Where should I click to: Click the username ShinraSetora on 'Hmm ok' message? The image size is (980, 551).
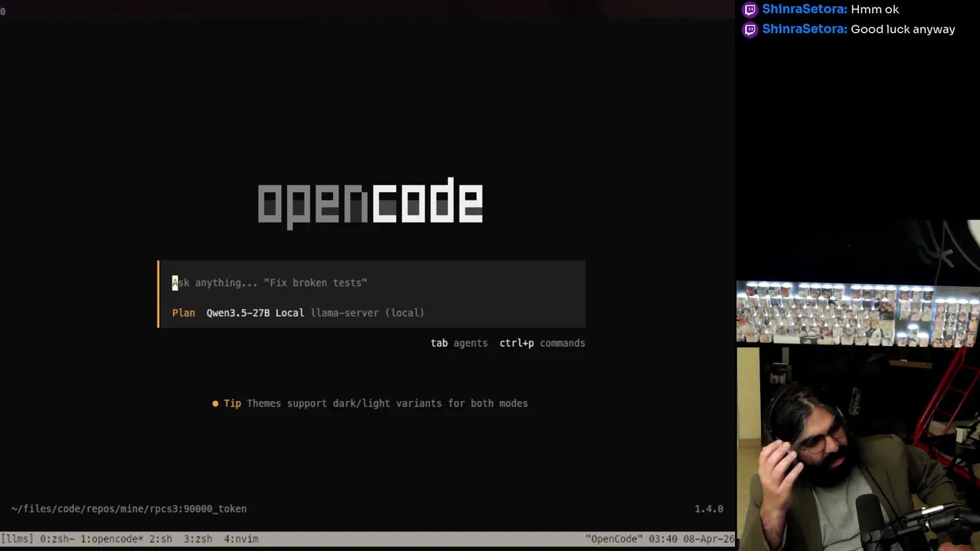click(805, 9)
